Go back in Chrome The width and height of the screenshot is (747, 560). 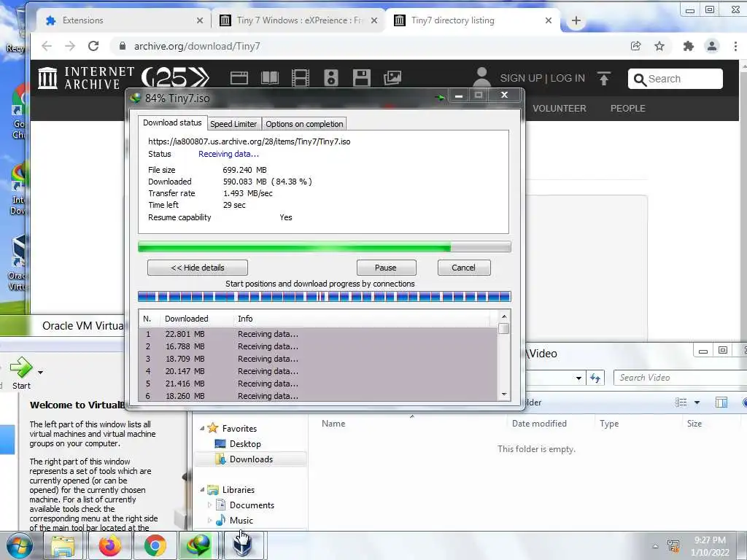(46, 46)
